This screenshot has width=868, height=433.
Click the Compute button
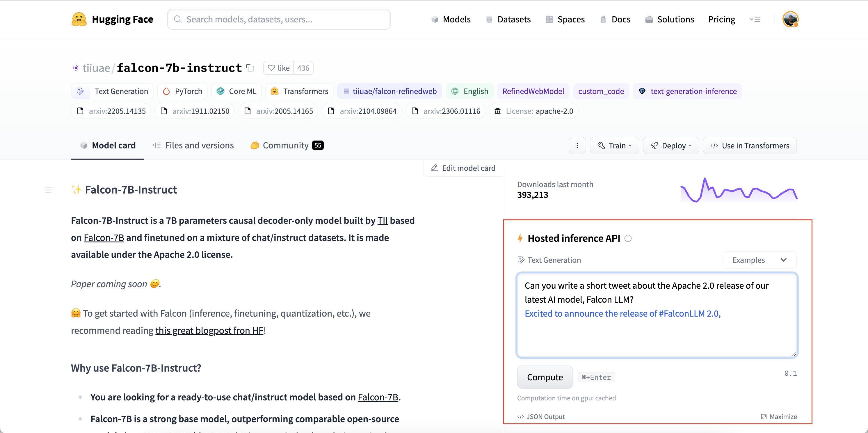(544, 377)
